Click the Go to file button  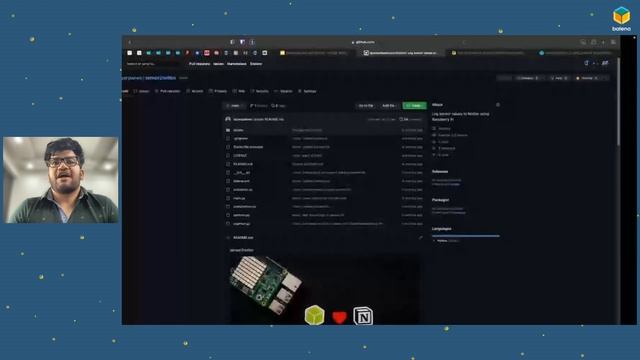[x=366, y=106]
